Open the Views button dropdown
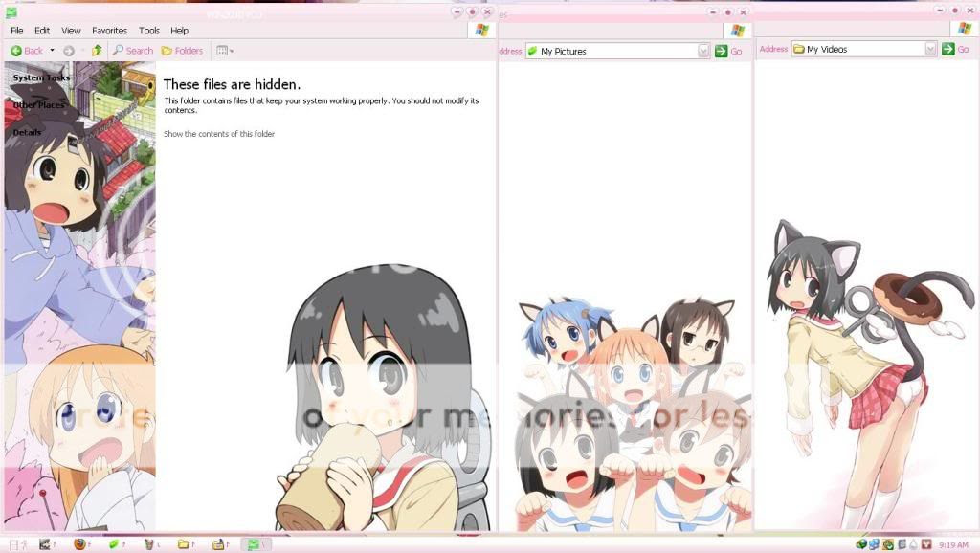 tap(224, 51)
